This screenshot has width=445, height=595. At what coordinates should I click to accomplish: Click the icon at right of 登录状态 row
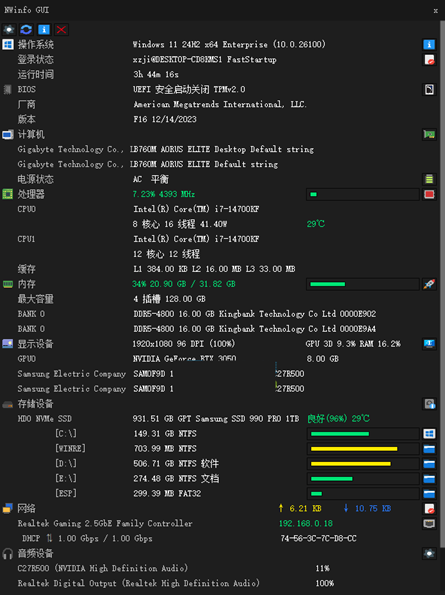(x=429, y=60)
